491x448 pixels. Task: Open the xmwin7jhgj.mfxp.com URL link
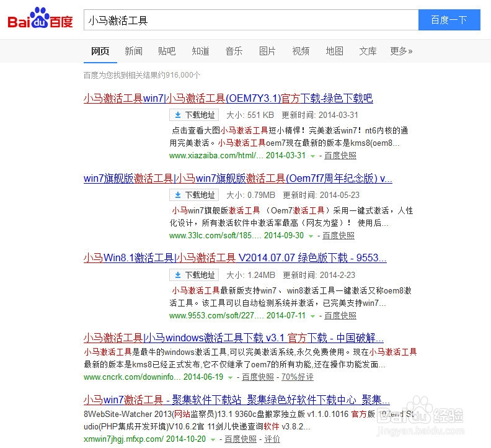123,439
